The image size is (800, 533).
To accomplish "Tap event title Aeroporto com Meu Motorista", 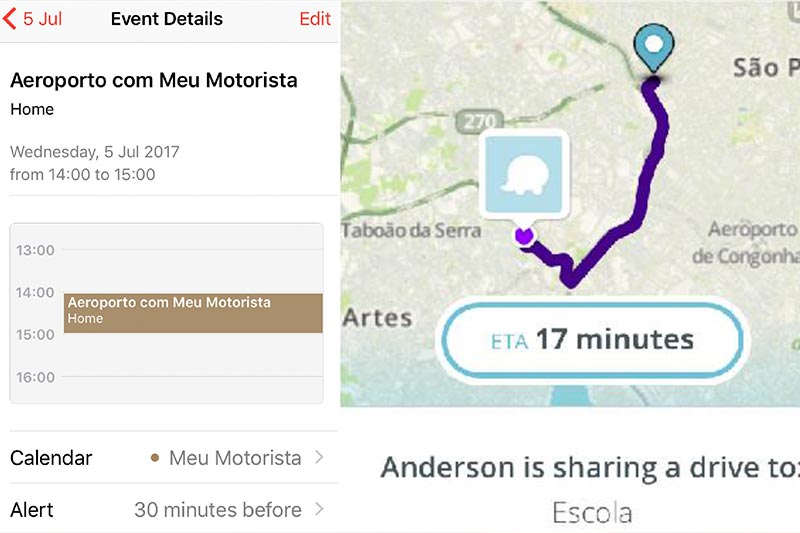I will [154, 81].
